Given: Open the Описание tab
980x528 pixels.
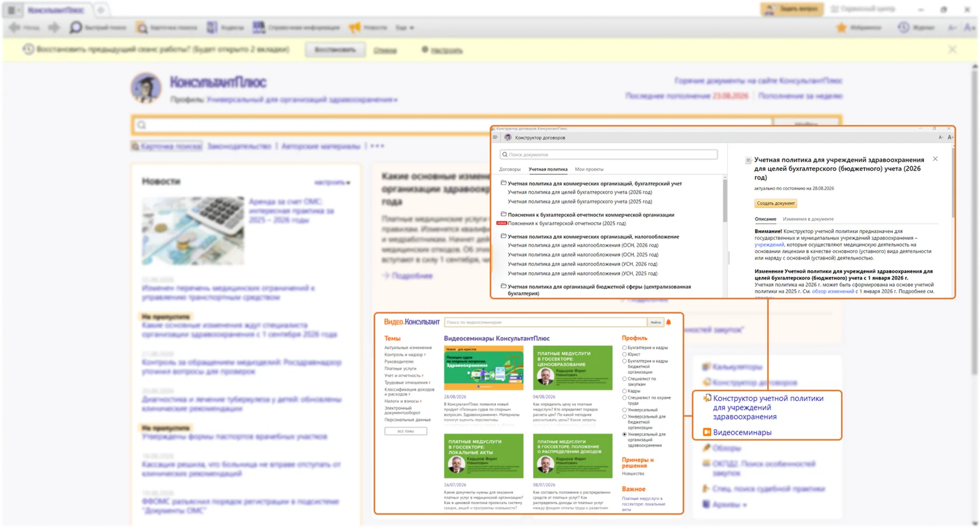Looking at the screenshot, I should click(x=765, y=219).
